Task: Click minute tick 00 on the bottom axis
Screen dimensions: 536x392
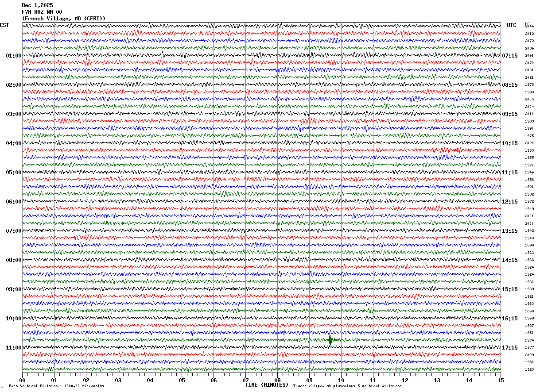Action: coord(22,380)
